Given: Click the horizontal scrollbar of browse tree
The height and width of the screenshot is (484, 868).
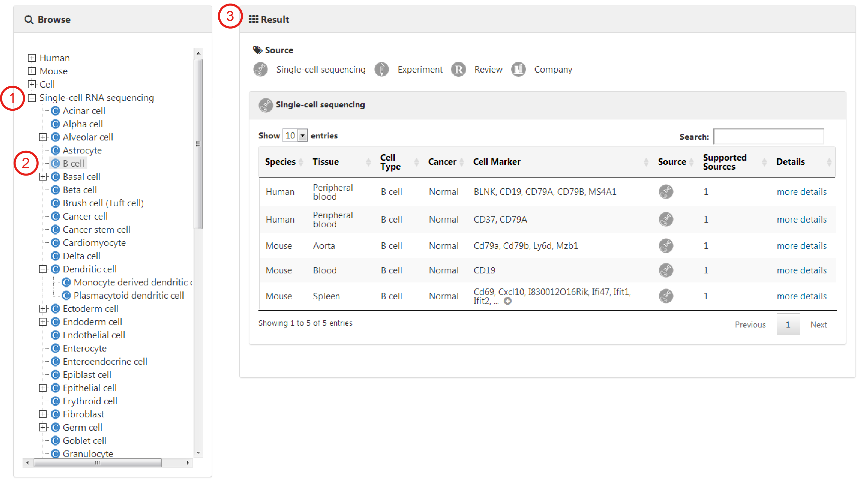Looking at the screenshot, I should pyautogui.click(x=98, y=463).
